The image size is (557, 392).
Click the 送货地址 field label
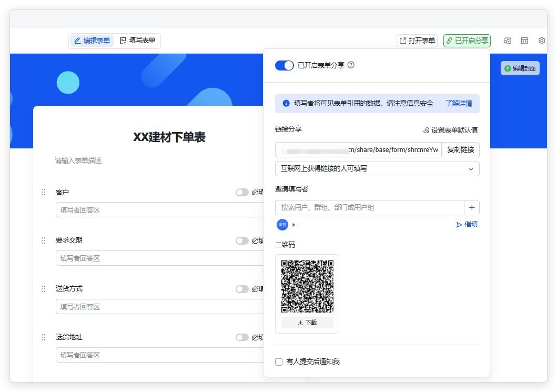69,337
